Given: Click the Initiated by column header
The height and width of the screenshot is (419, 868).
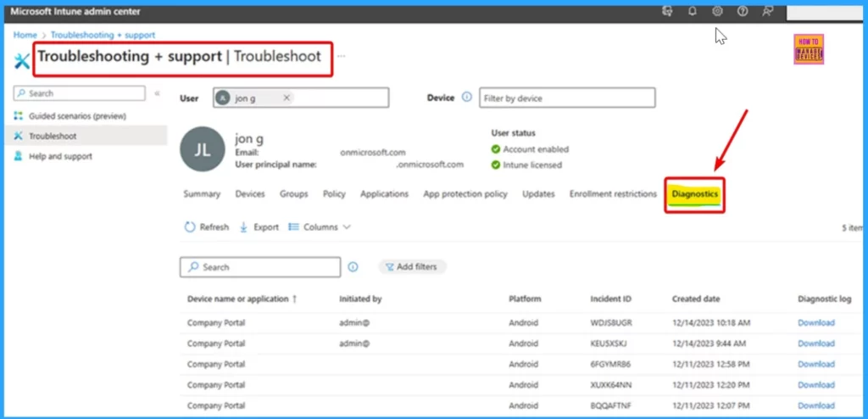Looking at the screenshot, I should (360, 299).
